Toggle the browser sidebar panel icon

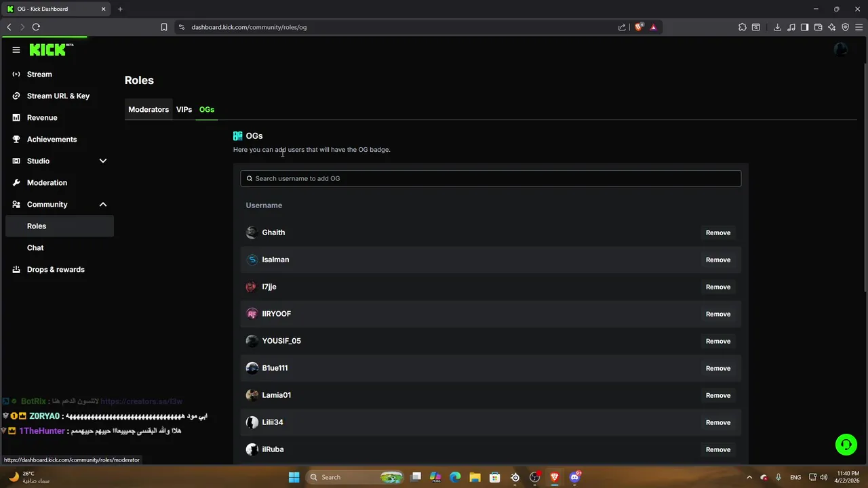[x=804, y=27]
